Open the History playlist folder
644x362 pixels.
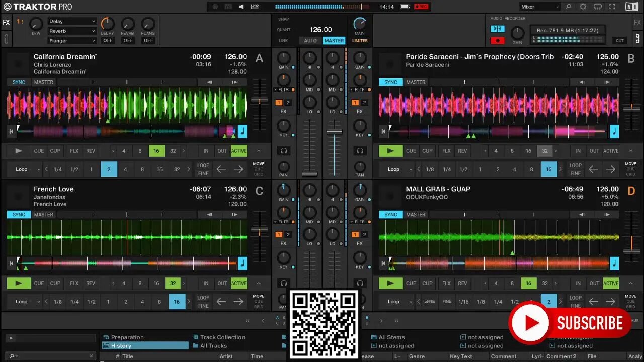pos(145,346)
